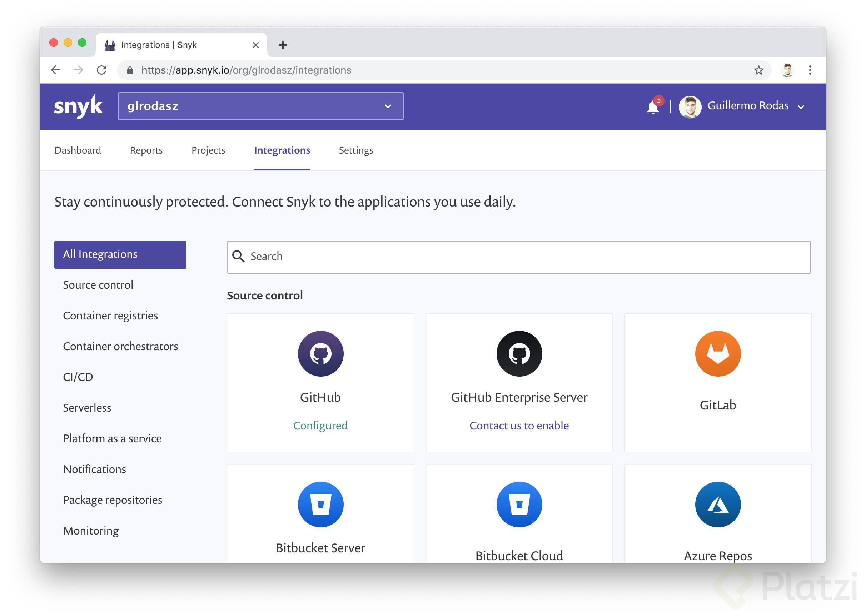The width and height of the screenshot is (866, 616).
Task: Reload the page with refresh icon
Action: pyautogui.click(x=101, y=70)
